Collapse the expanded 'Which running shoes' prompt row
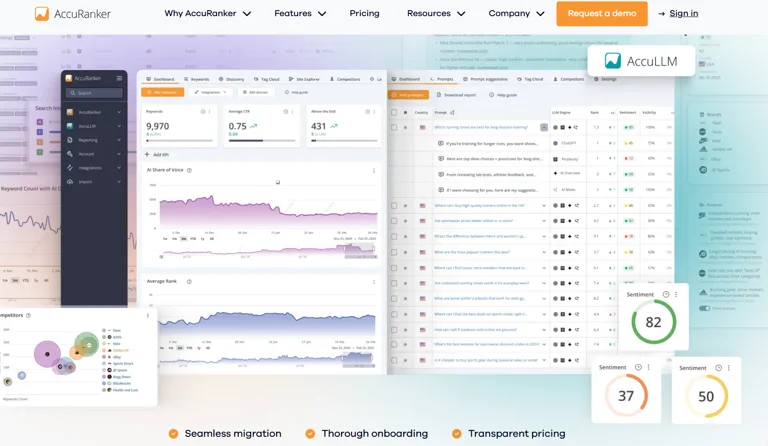 544,127
